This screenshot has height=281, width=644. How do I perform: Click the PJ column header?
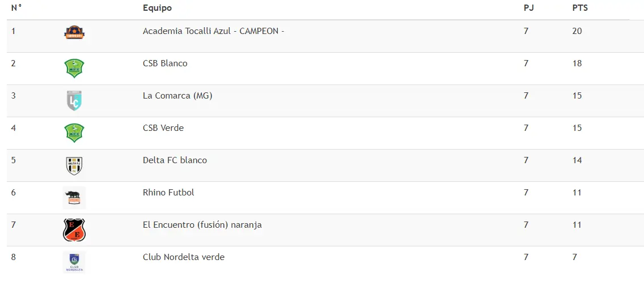pyautogui.click(x=528, y=8)
